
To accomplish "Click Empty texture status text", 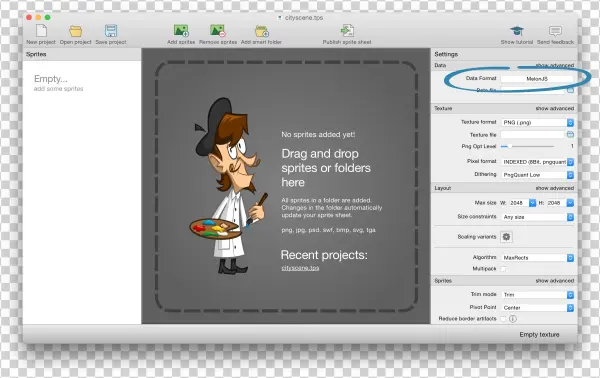I will (539, 335).
